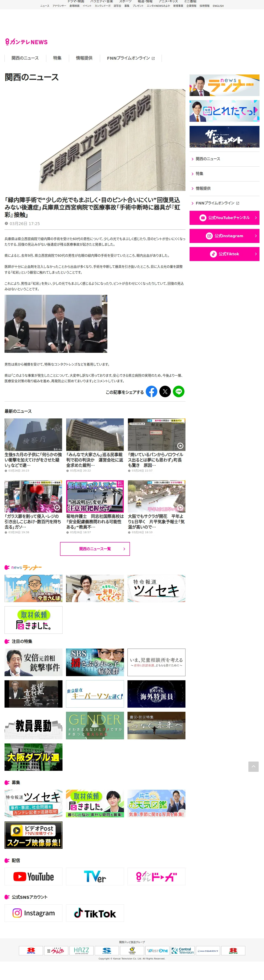Open the 特命報道ツイセキ banner under newsランナー

point(156,589)
